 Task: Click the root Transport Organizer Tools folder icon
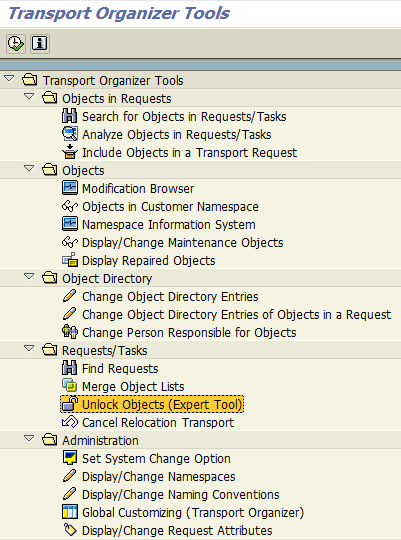click(x=30, y=80)
